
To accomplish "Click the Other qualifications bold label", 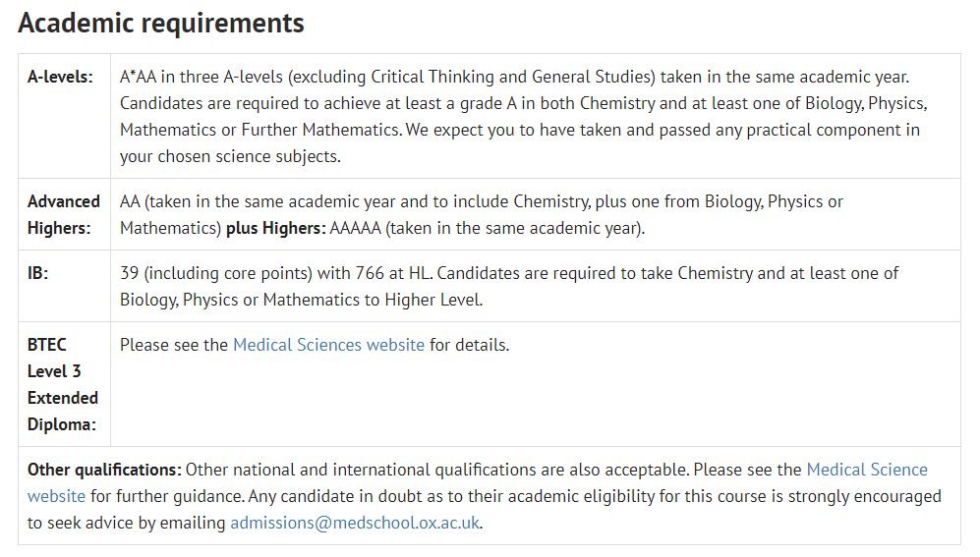I will [x=104, y=470].
